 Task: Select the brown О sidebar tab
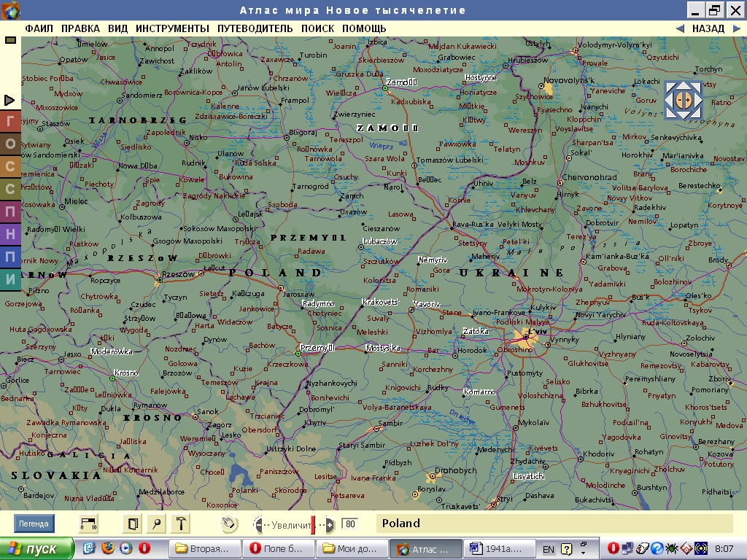point(10,144)
